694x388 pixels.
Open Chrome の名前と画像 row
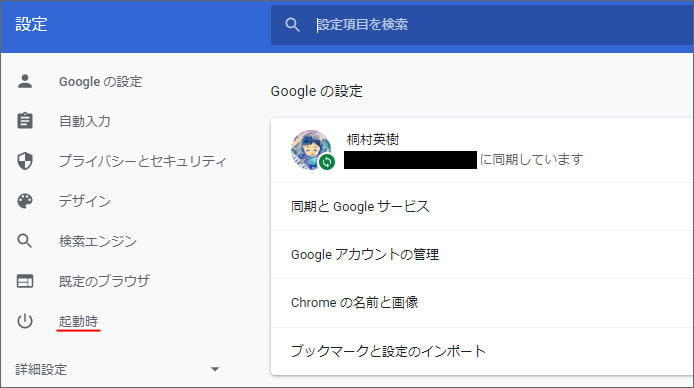482,303
